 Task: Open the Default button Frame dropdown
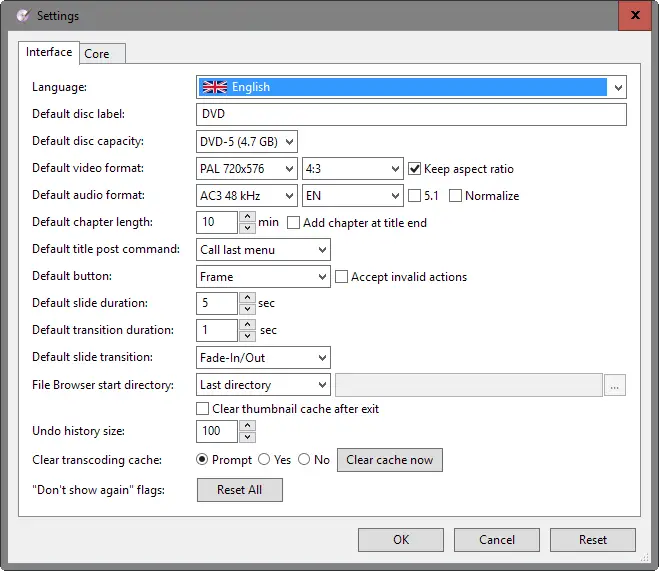pyautogui.click(x=263, y=276)
